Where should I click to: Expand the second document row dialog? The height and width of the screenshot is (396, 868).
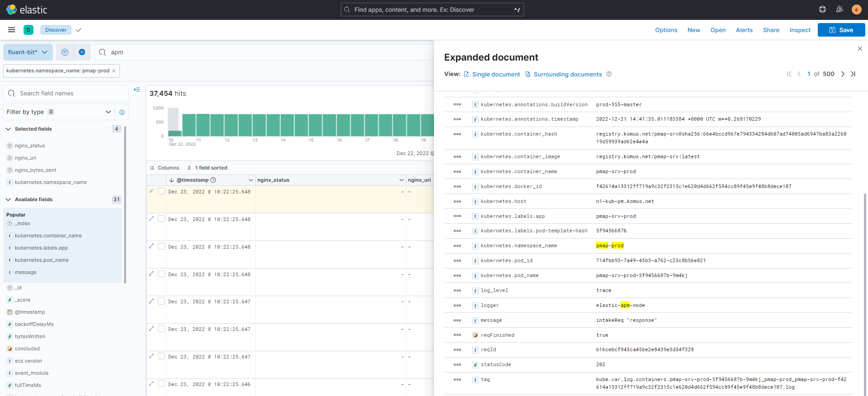(151, 219)
